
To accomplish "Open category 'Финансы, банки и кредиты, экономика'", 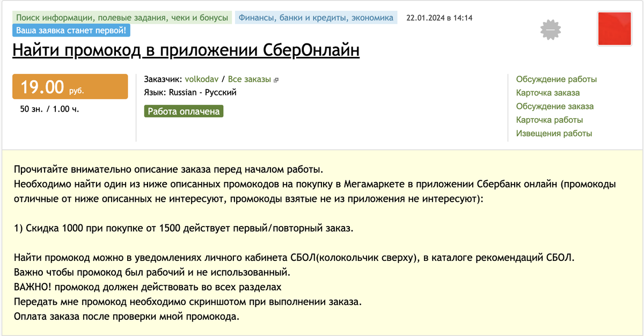I will [x=316, y=18].
